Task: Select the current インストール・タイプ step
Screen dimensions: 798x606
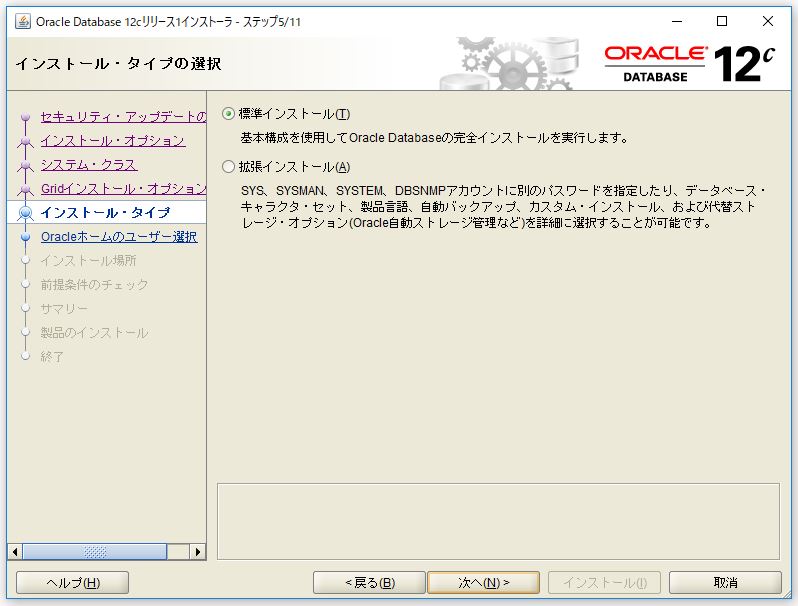Action: [105, 213]
